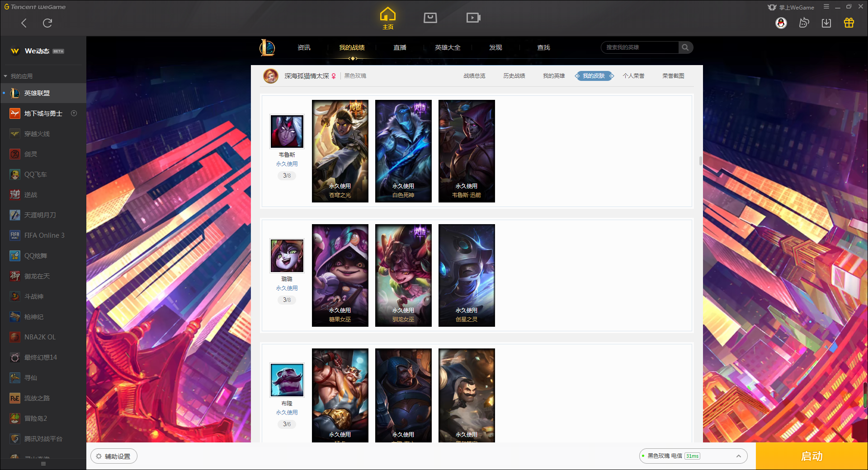Click the 韦鲁斯 champion portrait
Image resolution: width=868 pixels, height=470 pixels.
click(x=287, y=132)
